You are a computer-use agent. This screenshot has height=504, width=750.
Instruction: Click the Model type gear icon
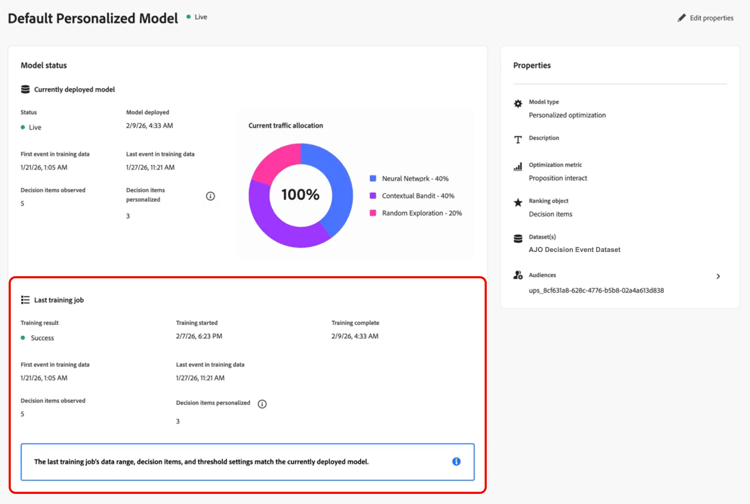(518, 104)
